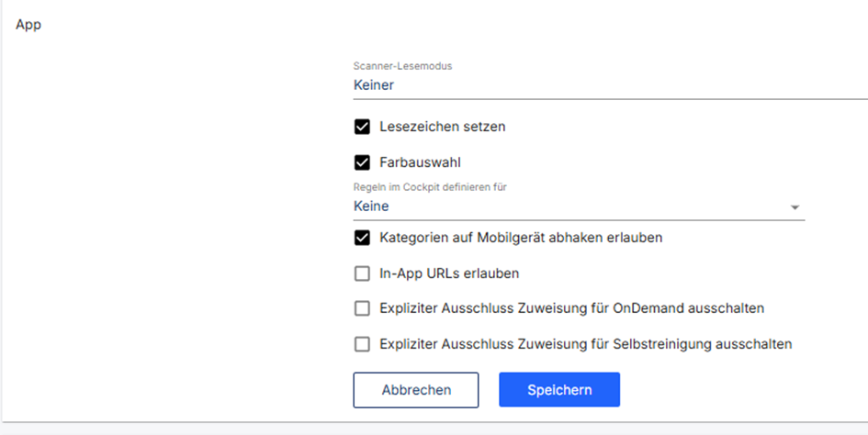Untick Kategorien auf Mobilgerät abhaken erlauben box
This screenshot has height=435, width=868.
tap(362, 238)
